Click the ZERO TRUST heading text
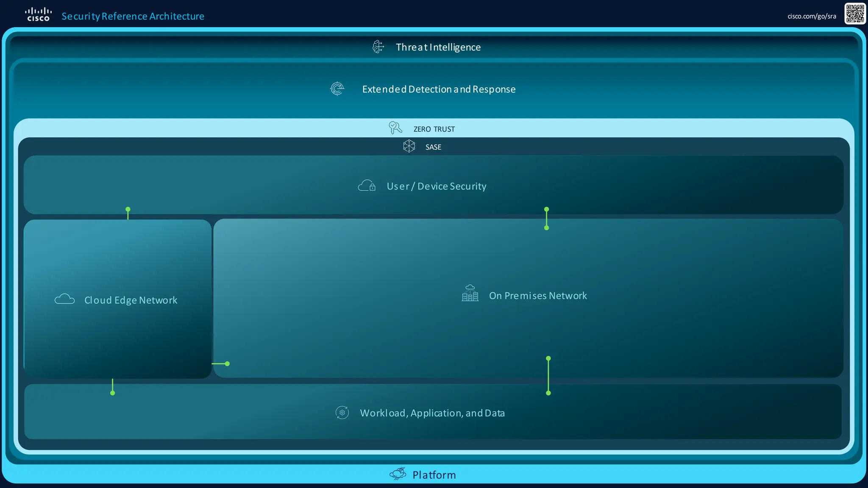 click(434, 129)
